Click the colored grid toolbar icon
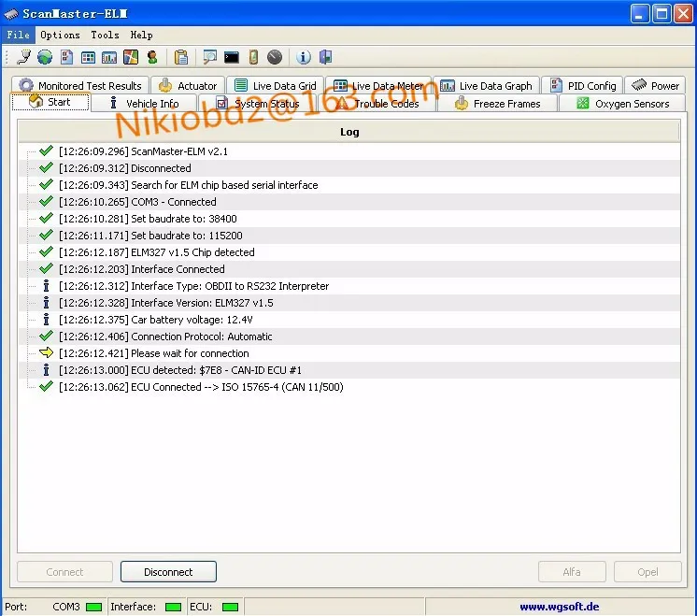This screenshot has height=616, width=697. pyautogui.click(x=88, y=57)
